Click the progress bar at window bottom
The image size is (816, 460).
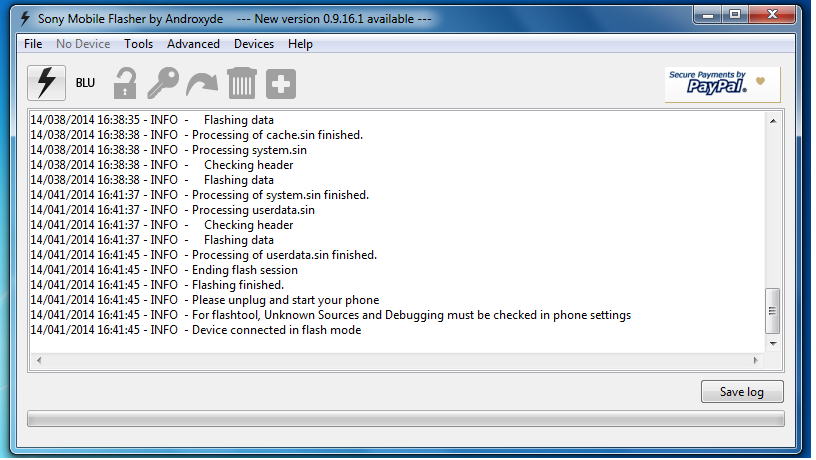click(x=405, y=419)
